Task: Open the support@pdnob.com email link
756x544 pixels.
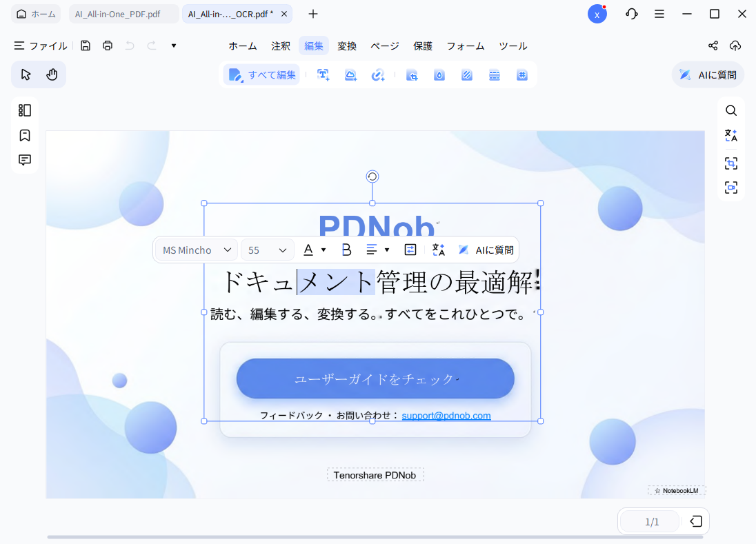Action: pos(446,416)
